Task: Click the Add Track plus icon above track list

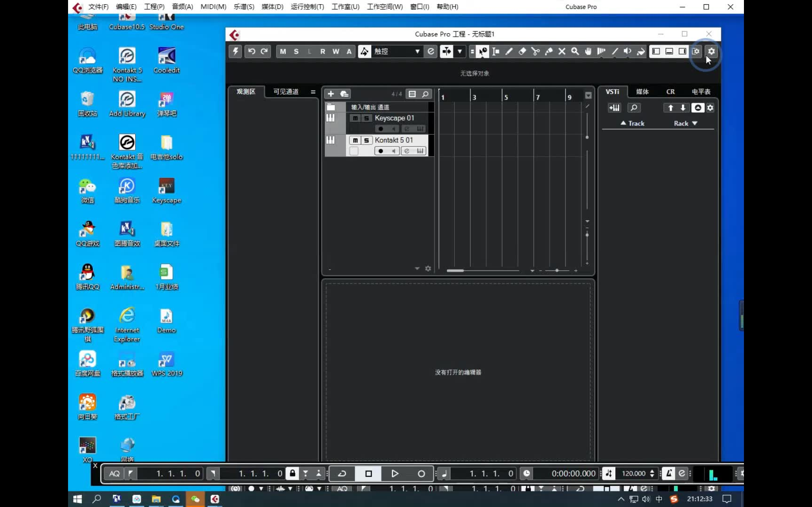Action: coord(331,94)
